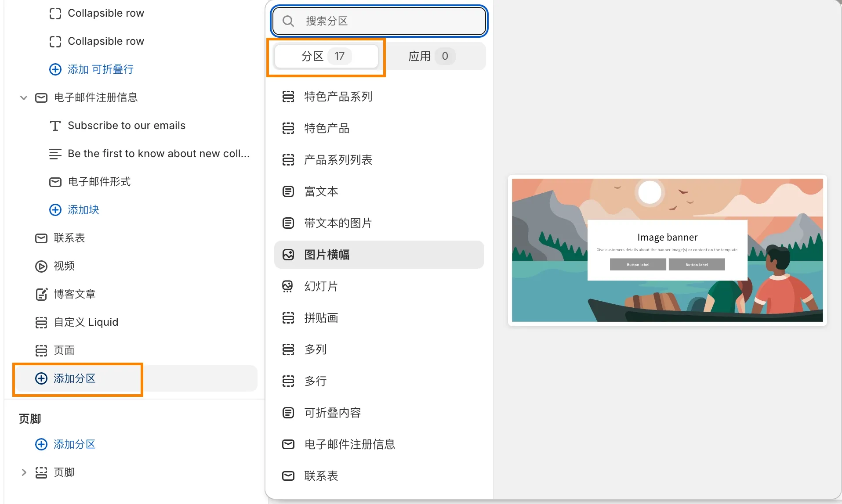The height and width of the screenshot is (504, 842).
Task: Choose 可折叠内容 from the section list
Action: [x=333, y=413]
